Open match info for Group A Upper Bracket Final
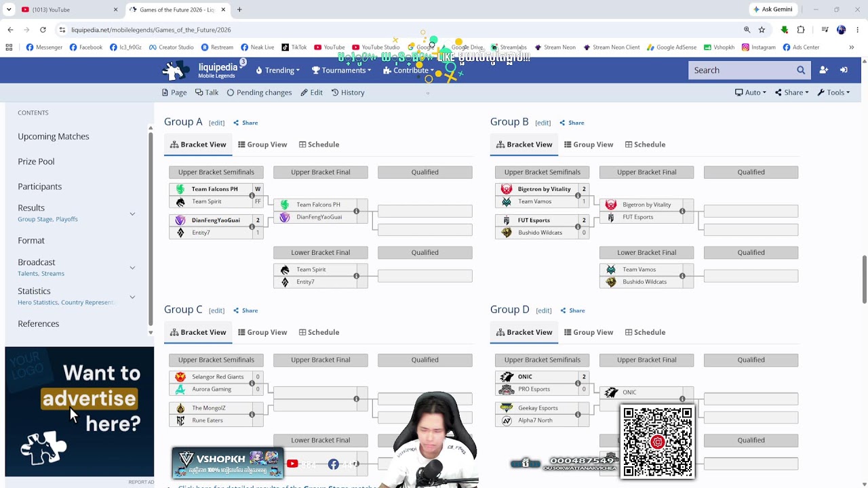868x488 pixels. (x=356, y=211)
